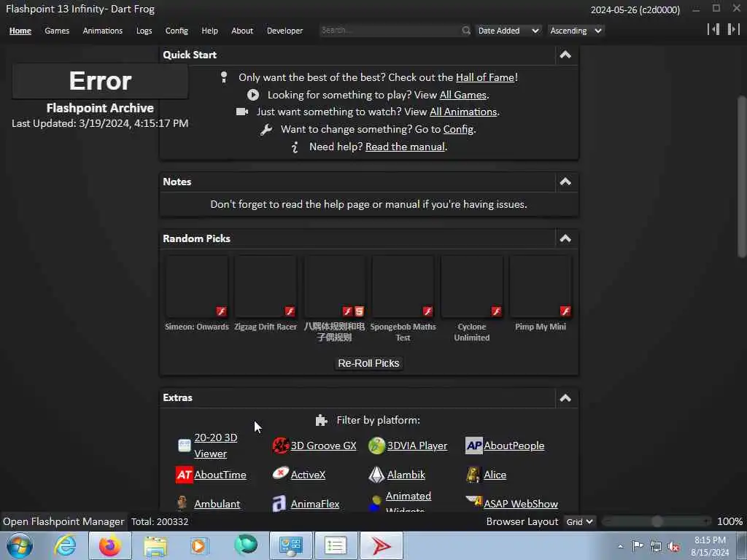
Task: Launch Internet Explorer from taskbar
Action: coord(64,545)
